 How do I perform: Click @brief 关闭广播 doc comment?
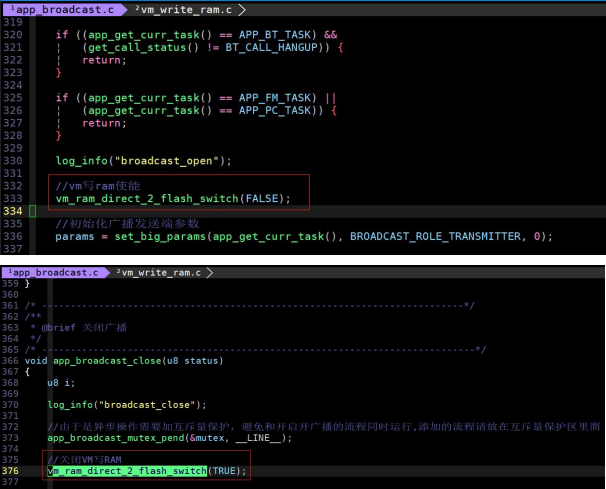click(x=84, y=328)
